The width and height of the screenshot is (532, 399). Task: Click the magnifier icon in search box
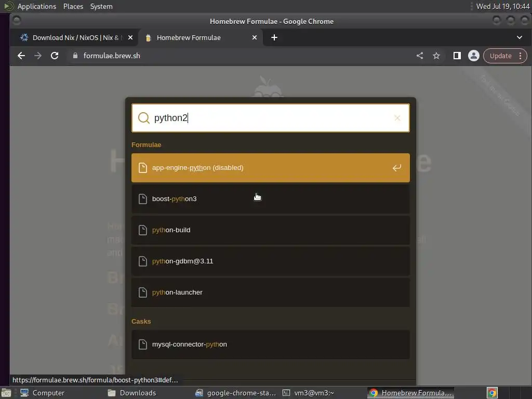pyautogui.click(x=144, y=118)
